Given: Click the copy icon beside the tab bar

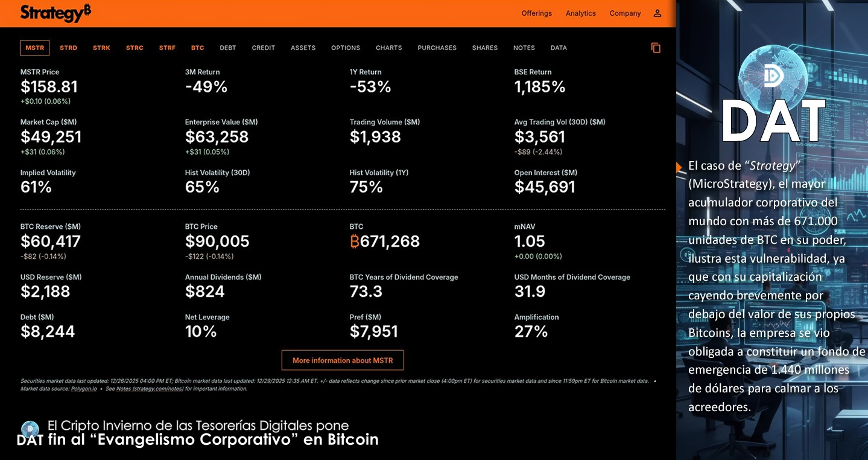Looking at the screenshot, I should tap(656, 48).
